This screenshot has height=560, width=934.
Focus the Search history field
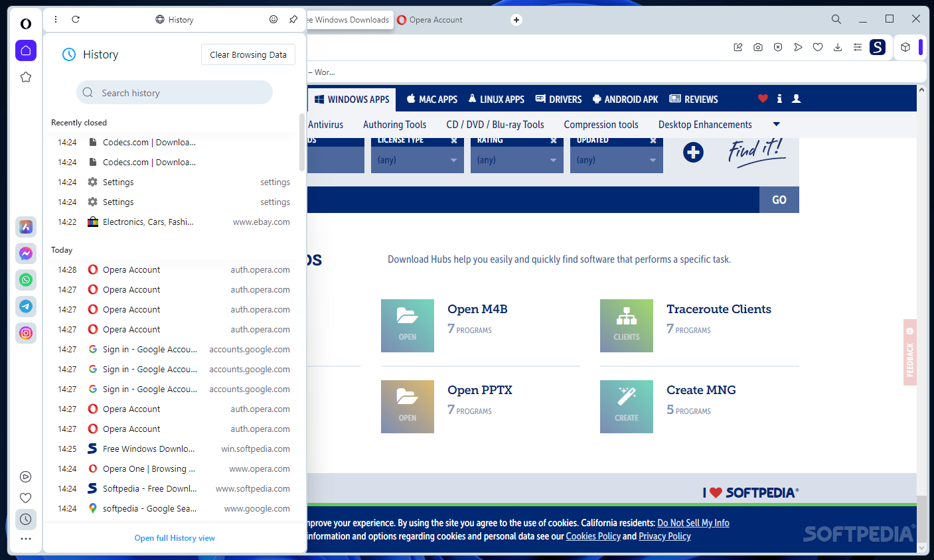pyautogui.click(x=175, y=93)
